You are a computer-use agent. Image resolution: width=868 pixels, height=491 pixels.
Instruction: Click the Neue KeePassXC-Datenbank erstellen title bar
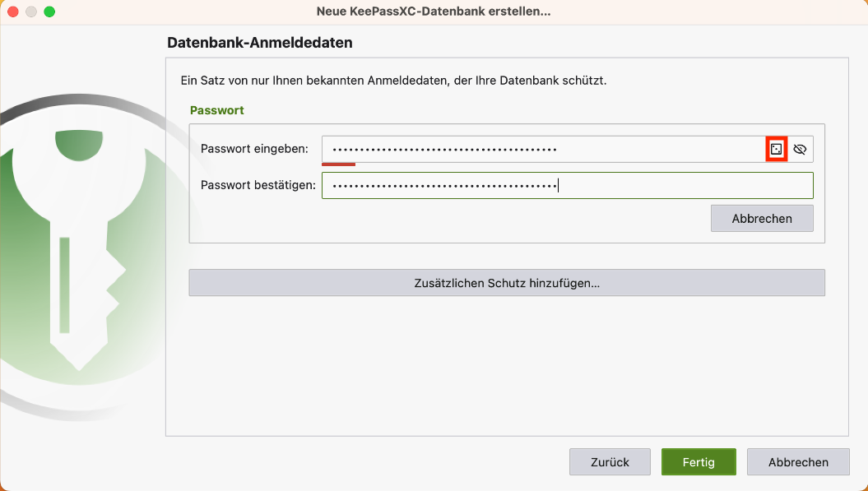click(434, 12)
